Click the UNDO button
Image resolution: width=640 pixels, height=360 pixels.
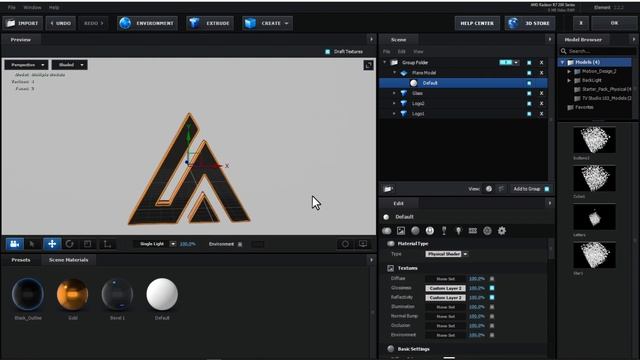coord(61,24)
